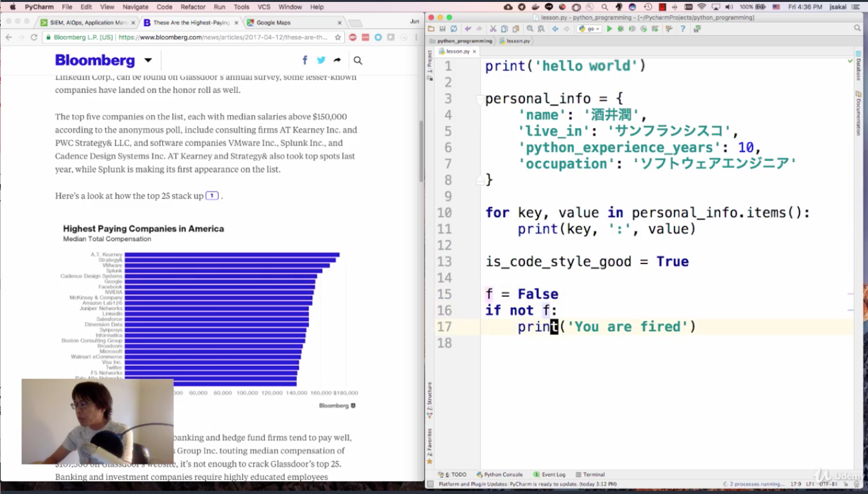Click LF line separator in status bar
The height and width of the screenshot is (494, 868).
point(809,484)
